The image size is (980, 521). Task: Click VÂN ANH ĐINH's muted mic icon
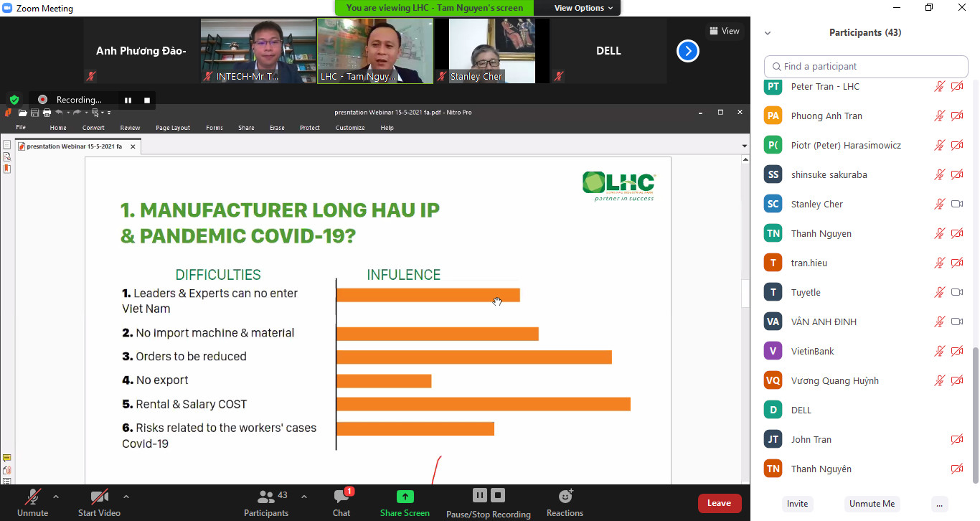pos(939,321)
